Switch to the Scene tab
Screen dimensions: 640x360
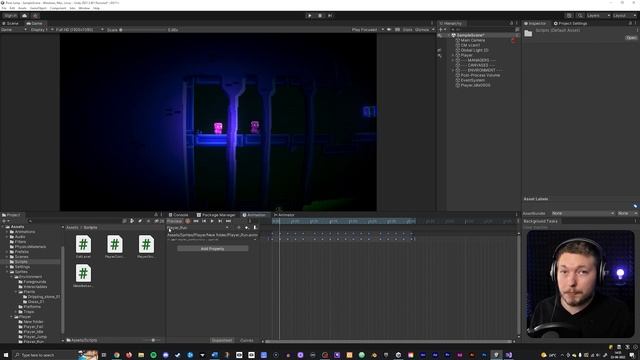[11, 23]
